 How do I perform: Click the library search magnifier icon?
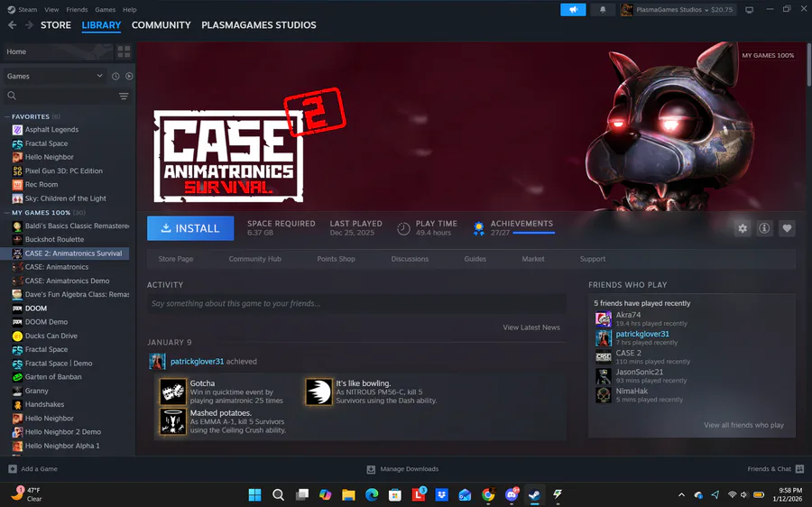(x=12, y=96)
